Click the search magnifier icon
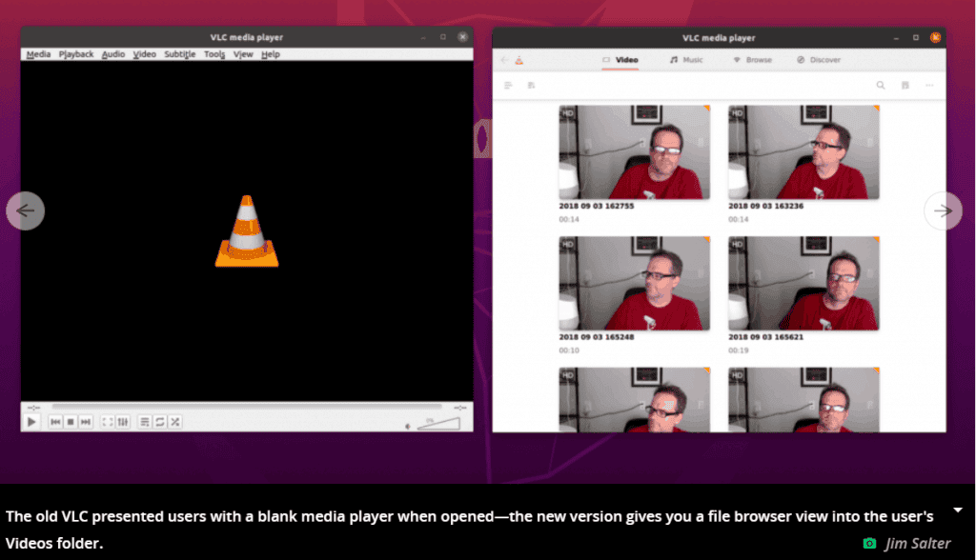 (x=880, y=86)
